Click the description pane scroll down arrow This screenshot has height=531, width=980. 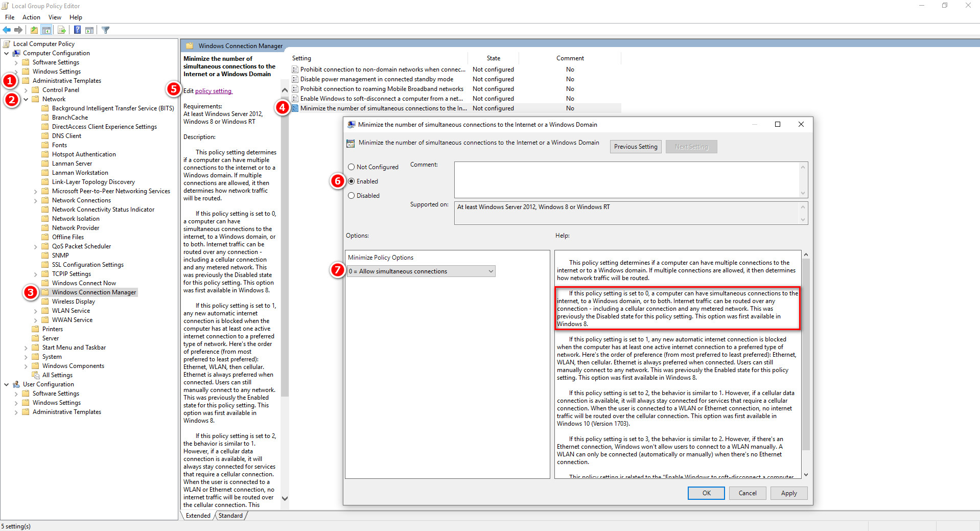(285, 498)
